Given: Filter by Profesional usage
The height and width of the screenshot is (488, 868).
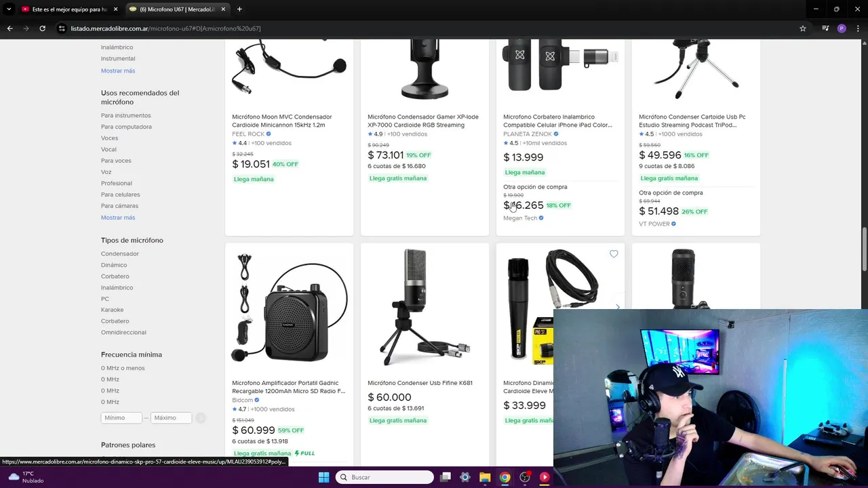Looking at the screenshot, I should click(117, 184).
